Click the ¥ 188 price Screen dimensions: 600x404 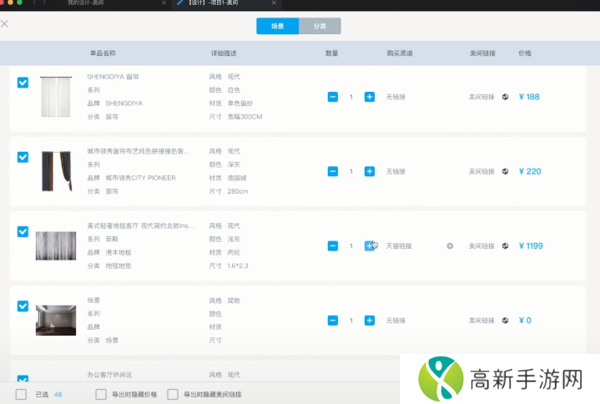pos(529,97)
